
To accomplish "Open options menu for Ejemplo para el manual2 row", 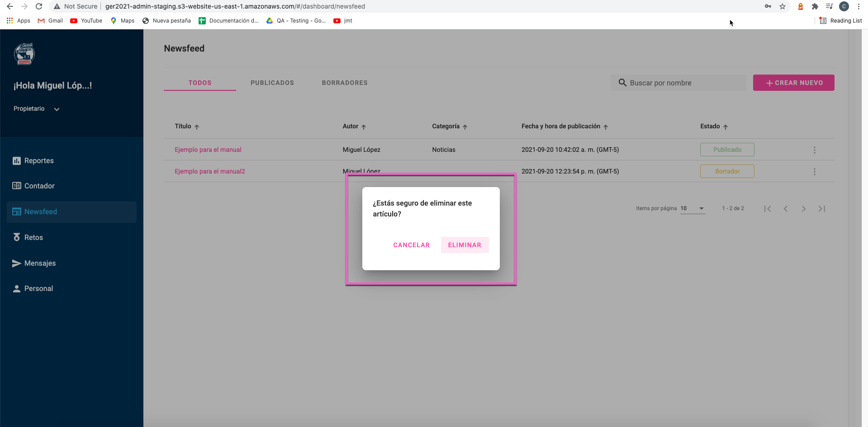I will click(815, 172).
